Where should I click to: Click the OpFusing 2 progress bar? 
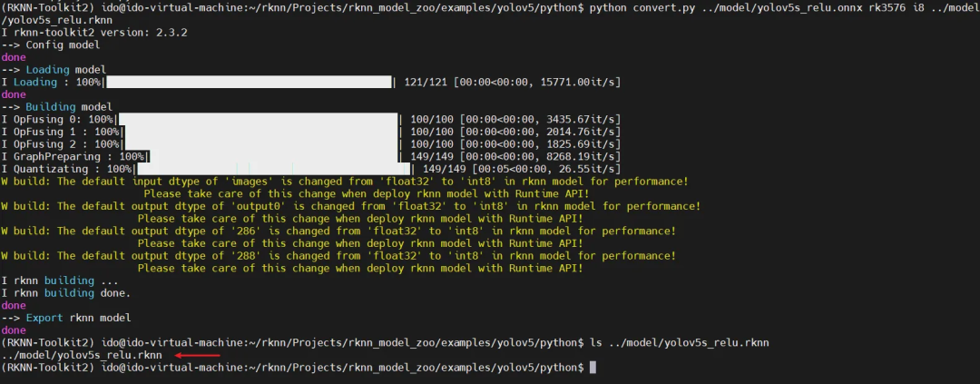[x=261, y=144]
